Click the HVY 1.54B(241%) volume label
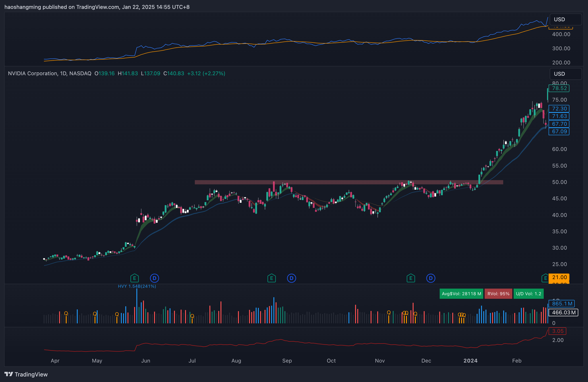Viewport: 588px width, 382px height. click(137, 286)
